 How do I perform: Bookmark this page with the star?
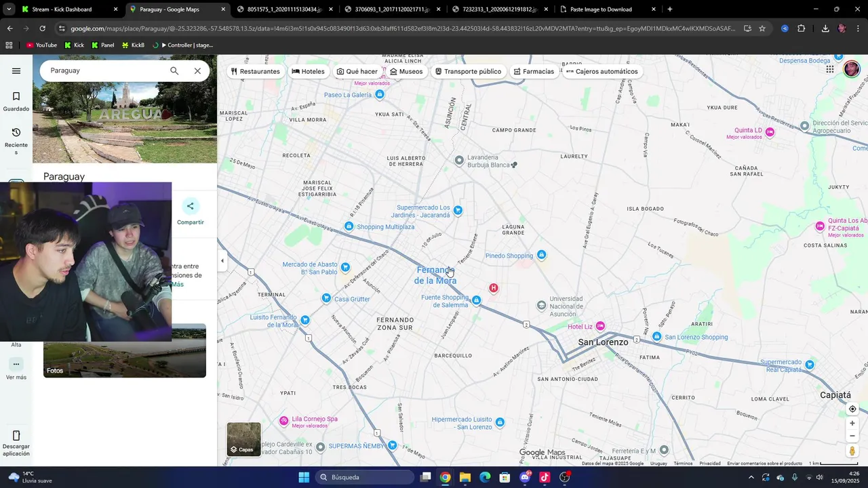point(762,28)
